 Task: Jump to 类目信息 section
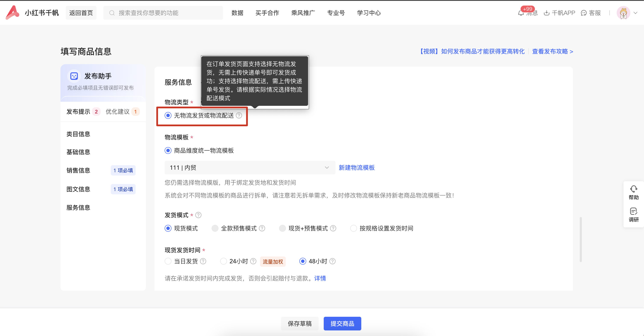pos(78,134)
